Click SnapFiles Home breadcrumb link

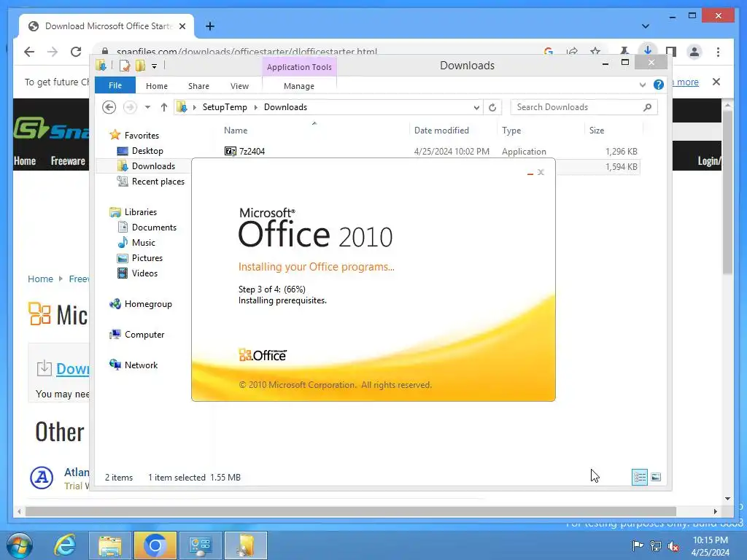tap(40, 279)
